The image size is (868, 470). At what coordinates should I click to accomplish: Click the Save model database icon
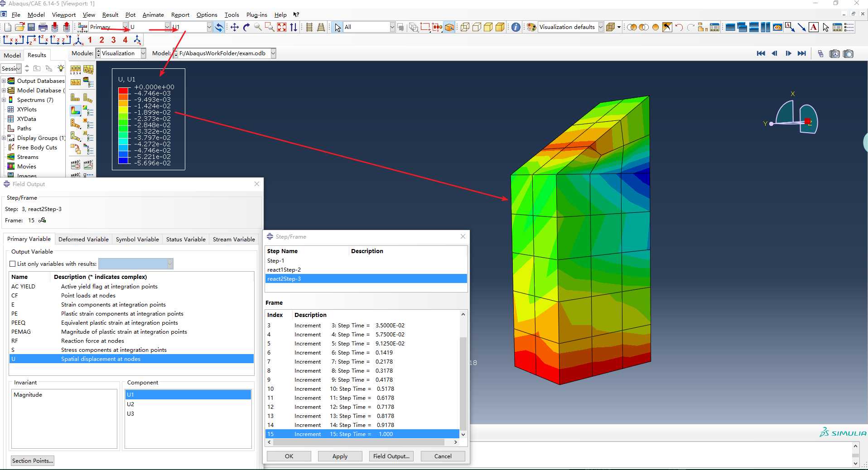click(x=31, y=27)
